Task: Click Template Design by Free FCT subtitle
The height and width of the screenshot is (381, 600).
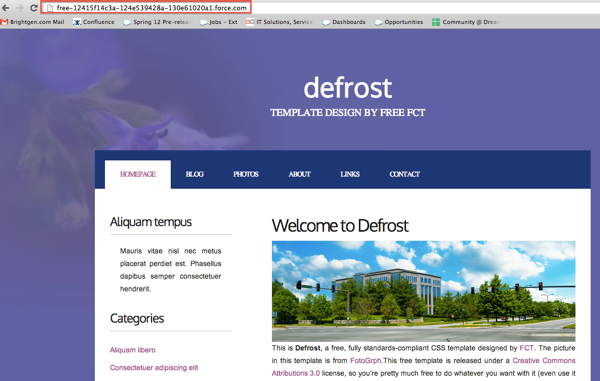Action: (347, 112)
